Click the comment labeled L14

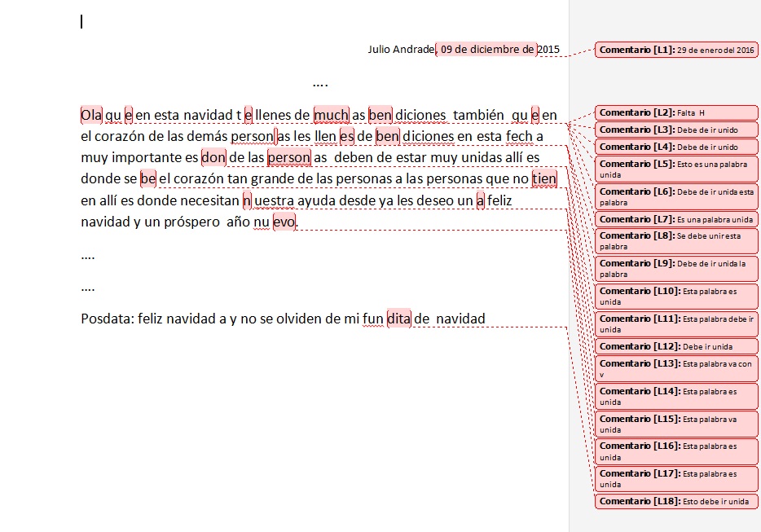pyautogui.click(x=676, y=396)
